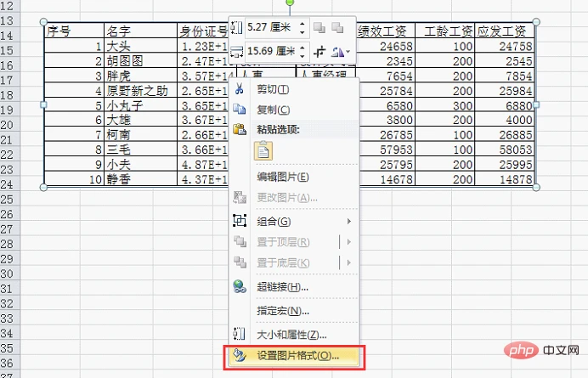Viewport: 588px width, 378px height.
Task: Click the bottom-right corner sizing handle of picture
Action: [x=536, y=187]
